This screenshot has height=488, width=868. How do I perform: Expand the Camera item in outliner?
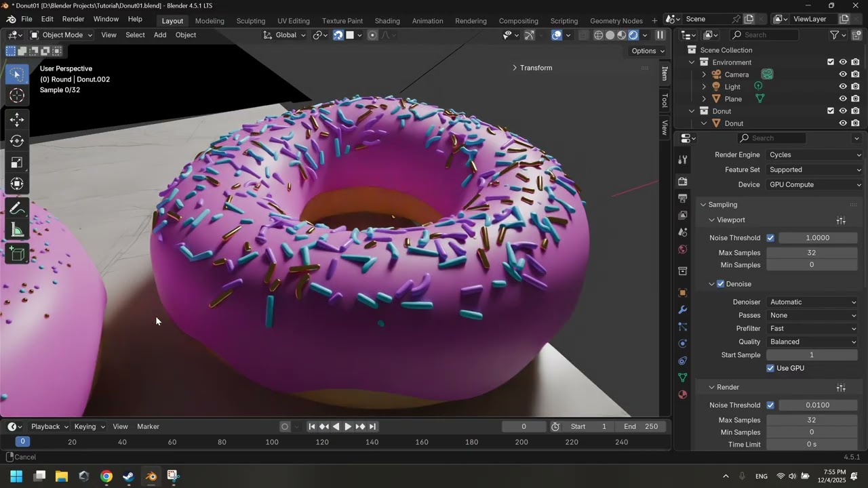tap(704, 75)
